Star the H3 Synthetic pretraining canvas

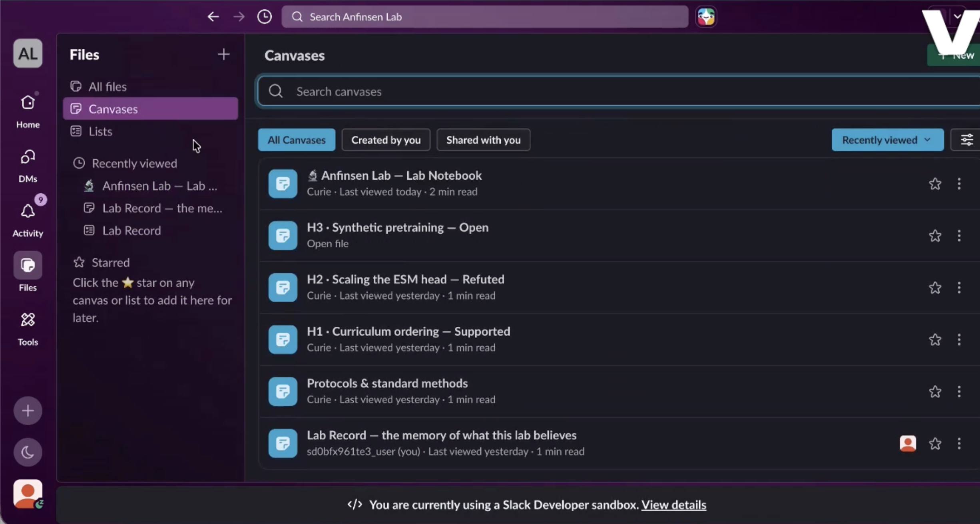(935, 236)
